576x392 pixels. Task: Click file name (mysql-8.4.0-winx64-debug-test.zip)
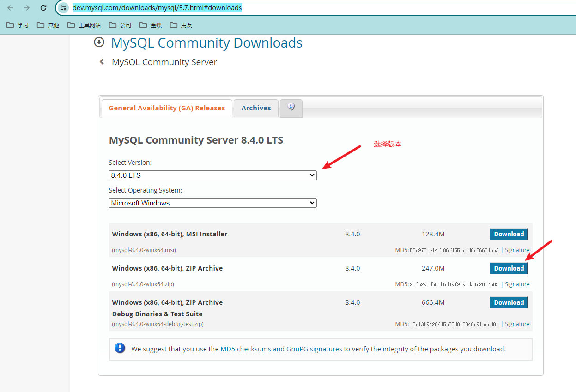(x=158, y=324)
